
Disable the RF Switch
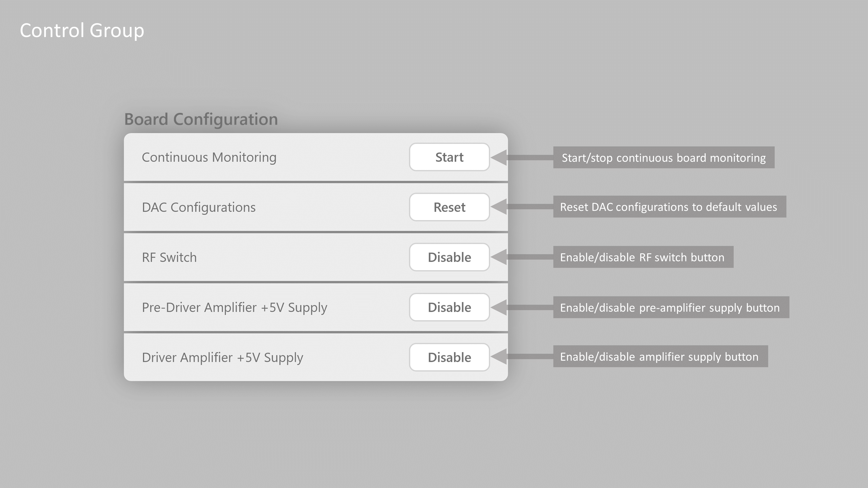click(x=449, y=257)
